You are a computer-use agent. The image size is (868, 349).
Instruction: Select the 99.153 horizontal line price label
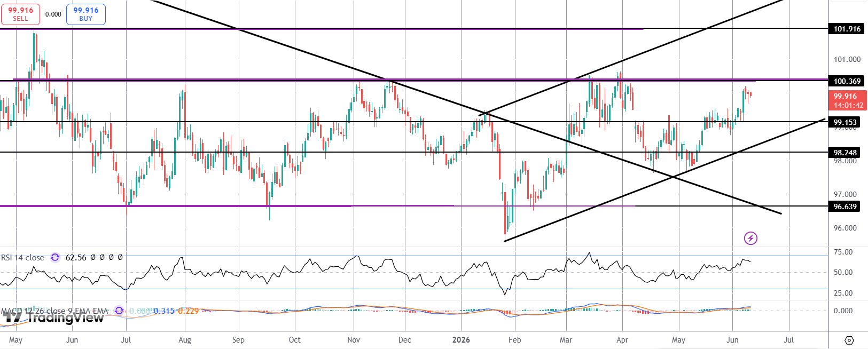(x=845, y=122)
